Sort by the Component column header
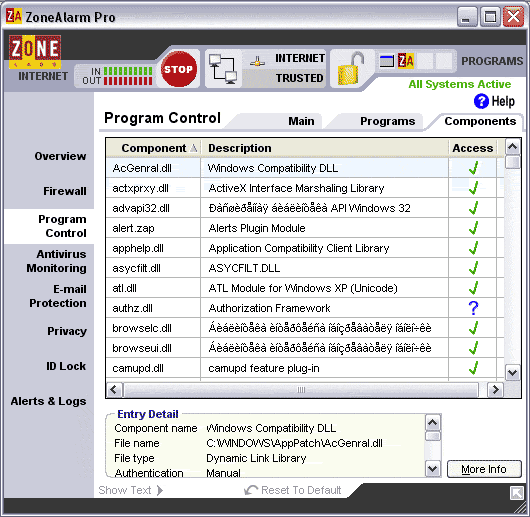 pyautogui.click(x=154, y=148)
